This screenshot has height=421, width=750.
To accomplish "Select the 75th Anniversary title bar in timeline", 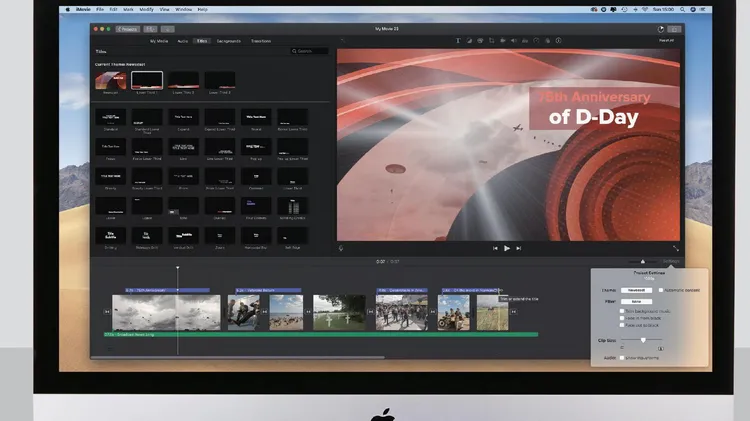I will tap(167, 290).
